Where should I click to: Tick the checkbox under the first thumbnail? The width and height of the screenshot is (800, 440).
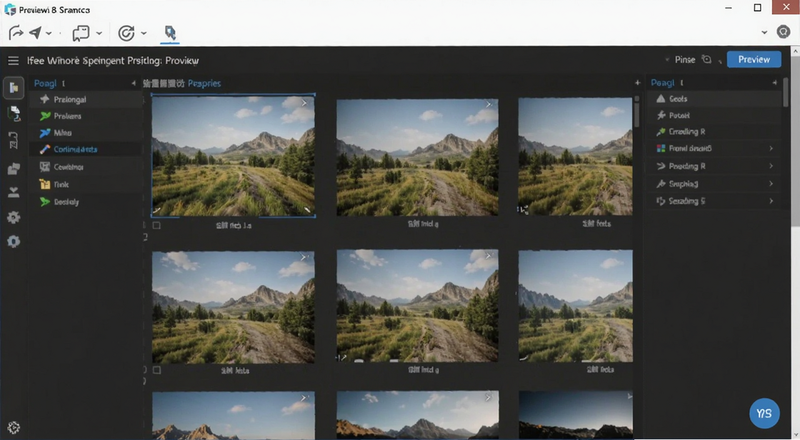[x=157, y=225]
